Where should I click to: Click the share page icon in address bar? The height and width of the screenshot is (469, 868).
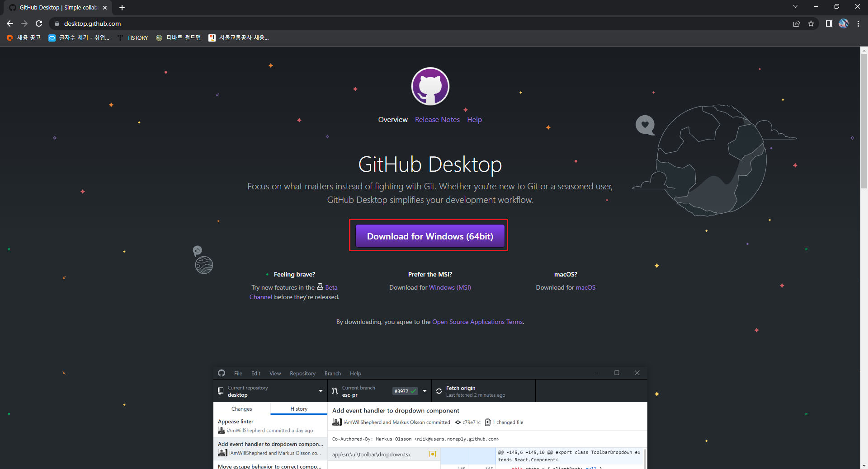[x=797, y=23]
